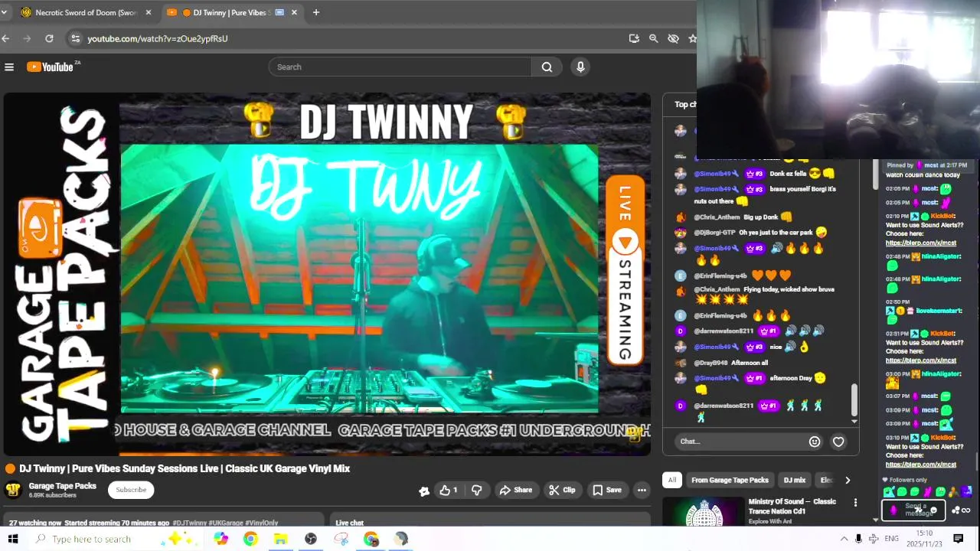The image size is (980, 551).
Task: Click the YouTube live chat scrollbar thumb
Action: 854,401
